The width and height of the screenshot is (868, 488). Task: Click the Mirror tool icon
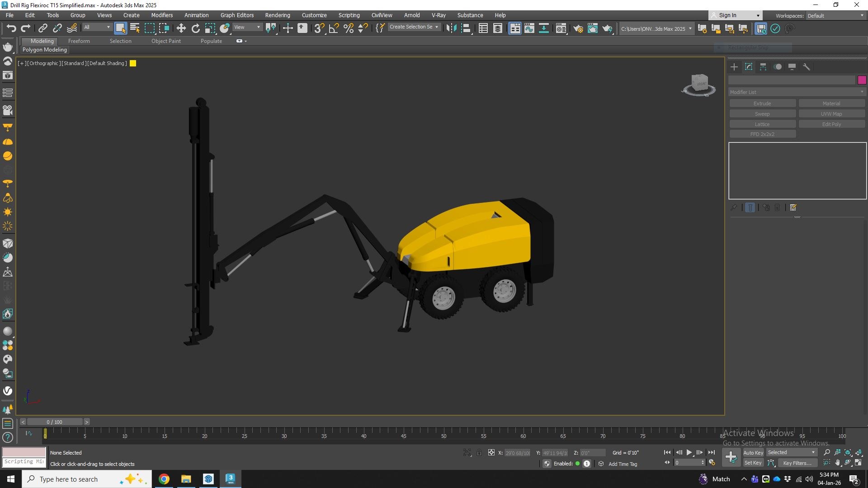coord(451,28)
